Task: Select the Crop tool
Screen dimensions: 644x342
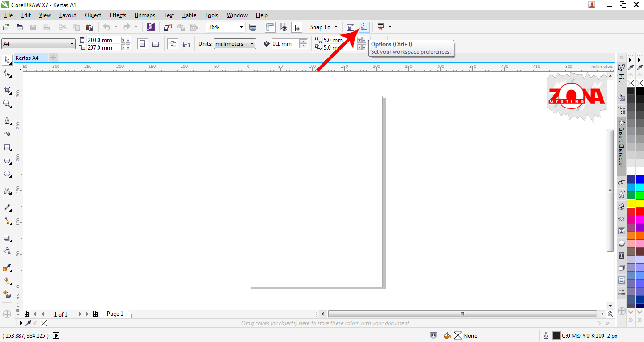Action: (x=8, y=90)
